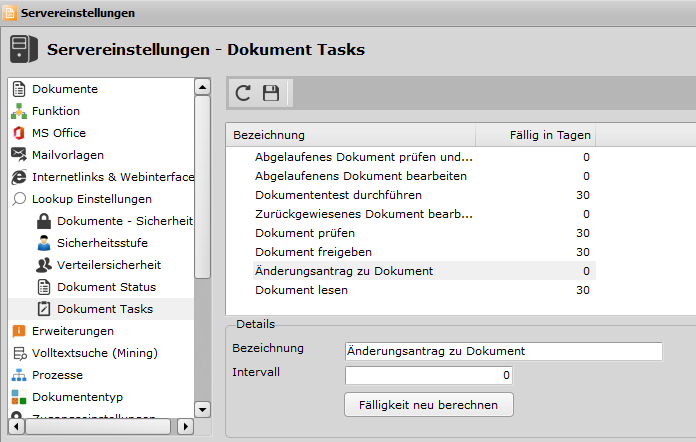Click the 30 value for Dokument lesen
The image size is (696, 442).
pyautogui.click(x=583, y=290)
